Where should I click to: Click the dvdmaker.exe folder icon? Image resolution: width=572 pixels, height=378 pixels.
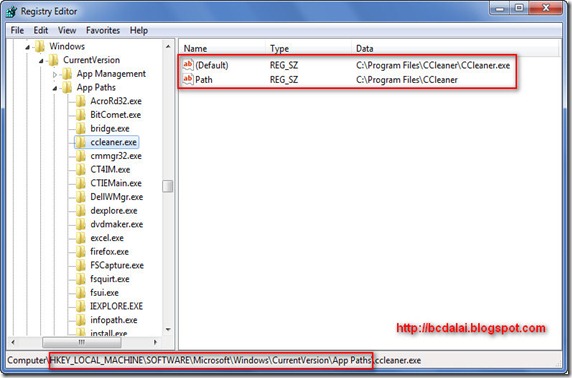(81, 224)
